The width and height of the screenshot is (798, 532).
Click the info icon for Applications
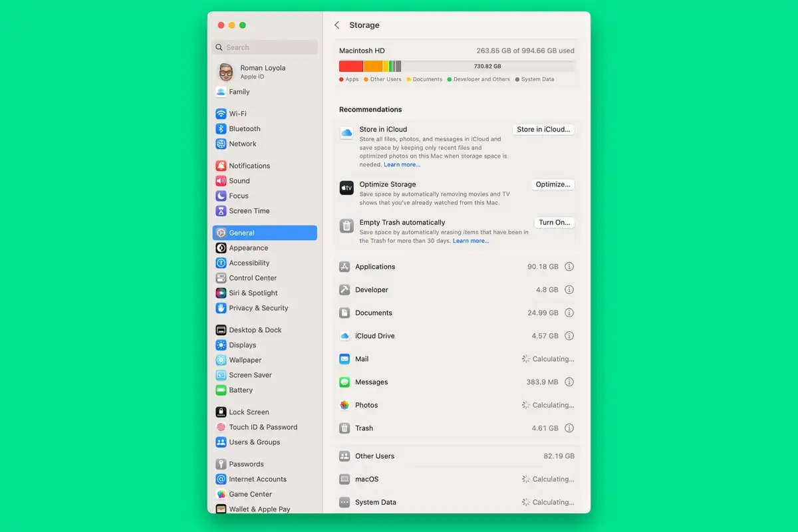pyautogui.click(x=569, y=267)
